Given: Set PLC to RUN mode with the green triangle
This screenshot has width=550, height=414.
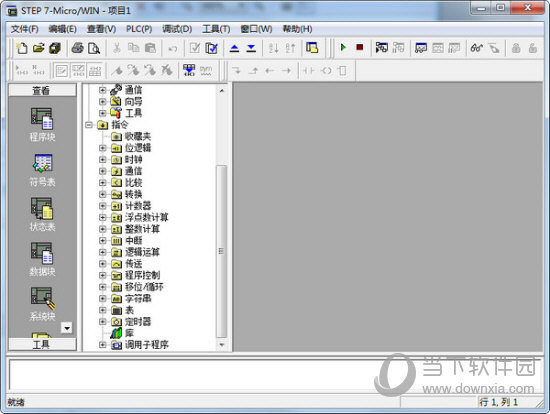Looking at the screenshot, I should (343, 47).
